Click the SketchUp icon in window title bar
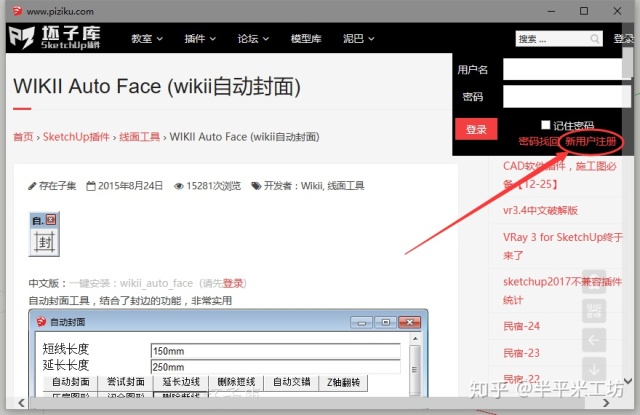The height and width of the screenshot is (415, 640). coord(17,11)
